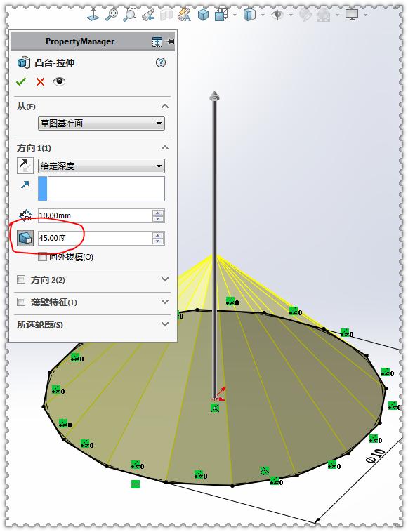408x532 pixels.
Task: Expand the 所选轮廓 selected contours section
Action: click(x=165, y=324)
